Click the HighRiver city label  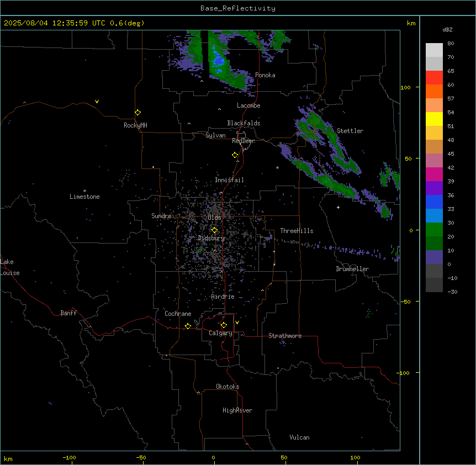(x=237, y=410)
